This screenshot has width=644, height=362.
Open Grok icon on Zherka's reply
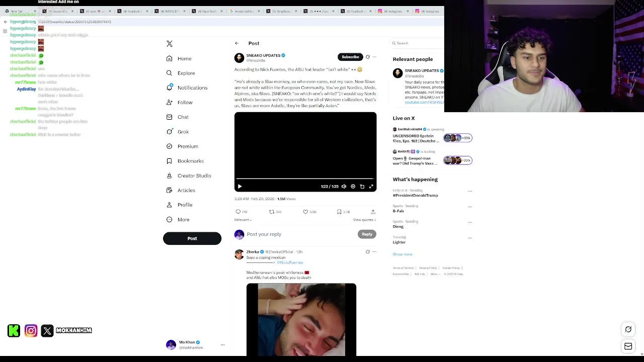368,252
